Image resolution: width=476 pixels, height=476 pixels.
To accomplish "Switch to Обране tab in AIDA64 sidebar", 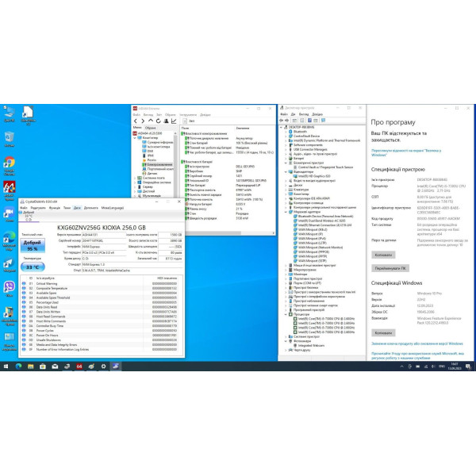I will point(150,128).
